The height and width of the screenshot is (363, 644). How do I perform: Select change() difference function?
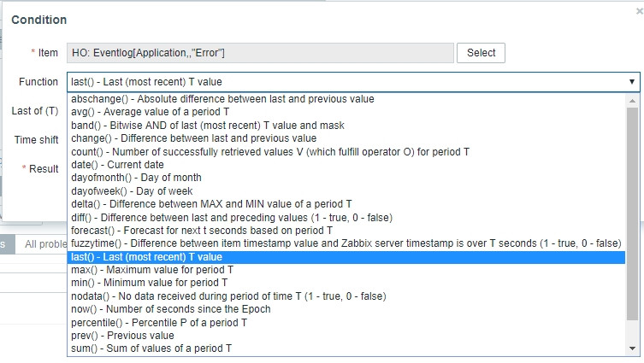pos(346,138)
